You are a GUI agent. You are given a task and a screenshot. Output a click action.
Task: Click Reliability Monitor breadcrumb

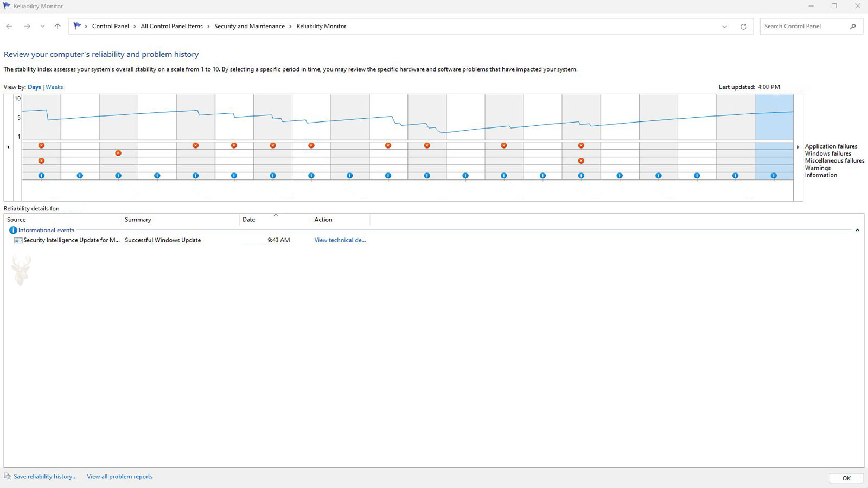coord(321,26)
